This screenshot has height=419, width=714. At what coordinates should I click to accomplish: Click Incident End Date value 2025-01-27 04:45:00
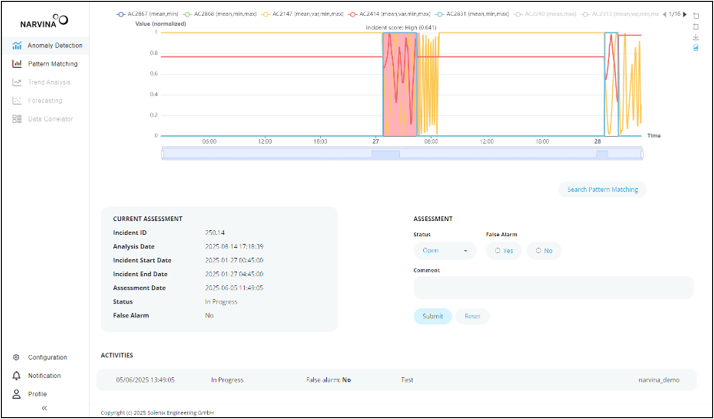[x=234, y=274]
